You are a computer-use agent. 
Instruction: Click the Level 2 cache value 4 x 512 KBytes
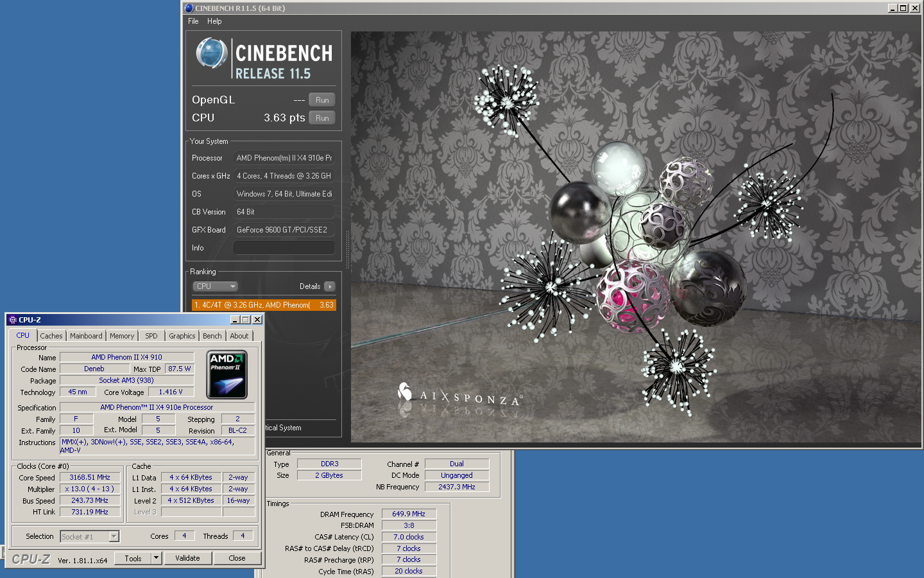[191, 500]
